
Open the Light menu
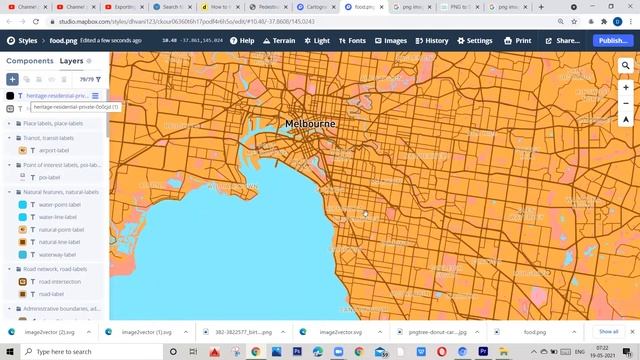pos(317,40)
